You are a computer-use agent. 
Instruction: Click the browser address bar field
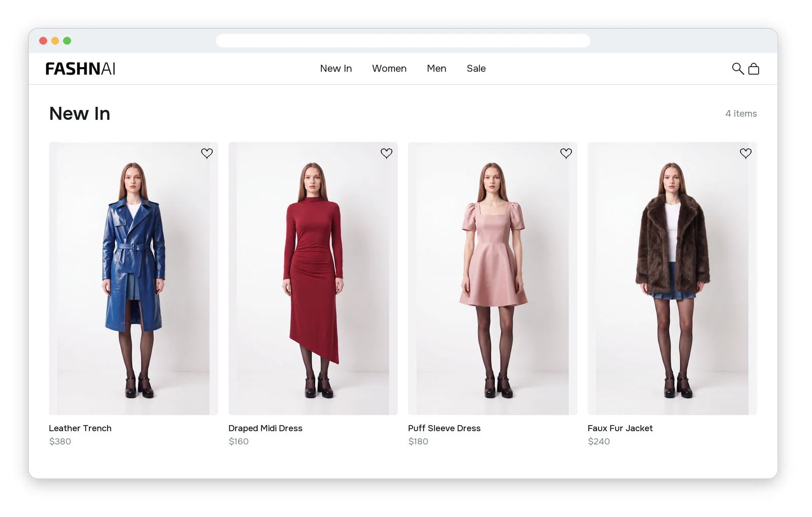click(403, 41)
